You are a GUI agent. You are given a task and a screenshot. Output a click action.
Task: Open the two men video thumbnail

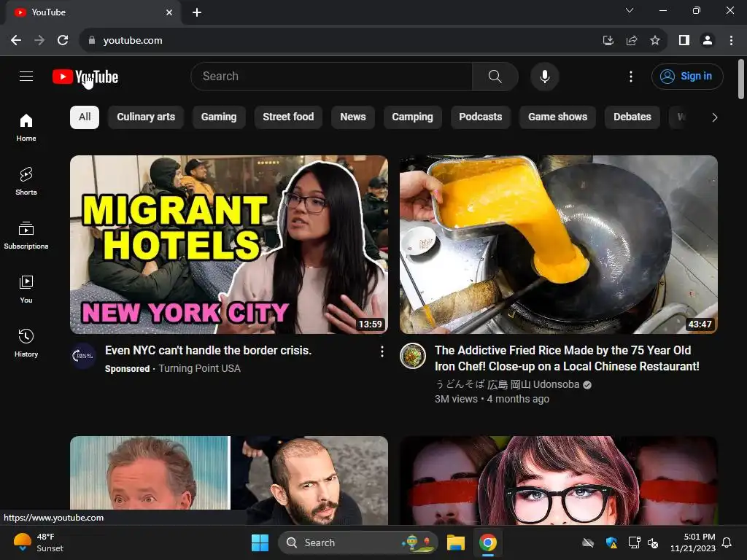tap(228, 480)
